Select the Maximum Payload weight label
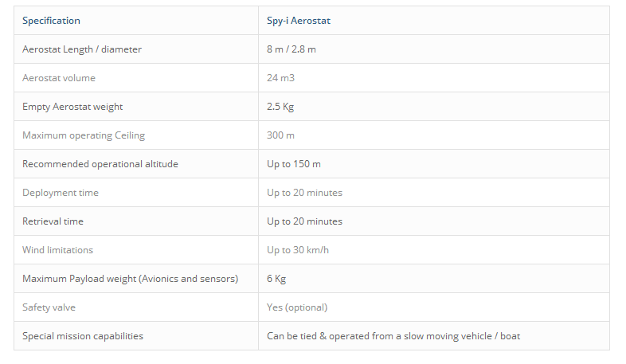 pyautogui.click(x=130, y=279)
